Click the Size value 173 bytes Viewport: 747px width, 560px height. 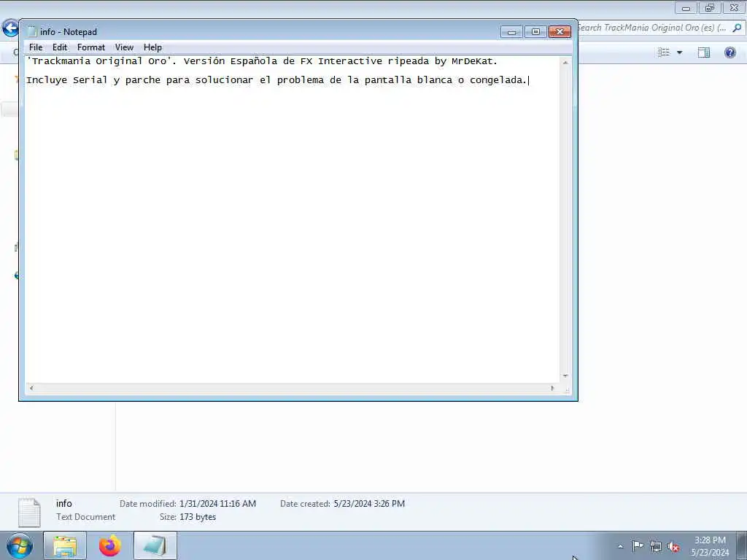(198, 517)
